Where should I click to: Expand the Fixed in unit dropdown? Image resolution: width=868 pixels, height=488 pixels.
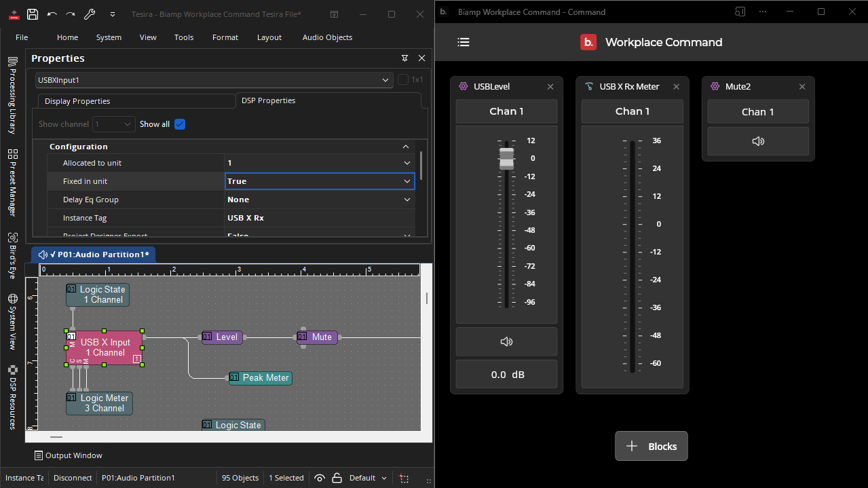click(407, 181)
